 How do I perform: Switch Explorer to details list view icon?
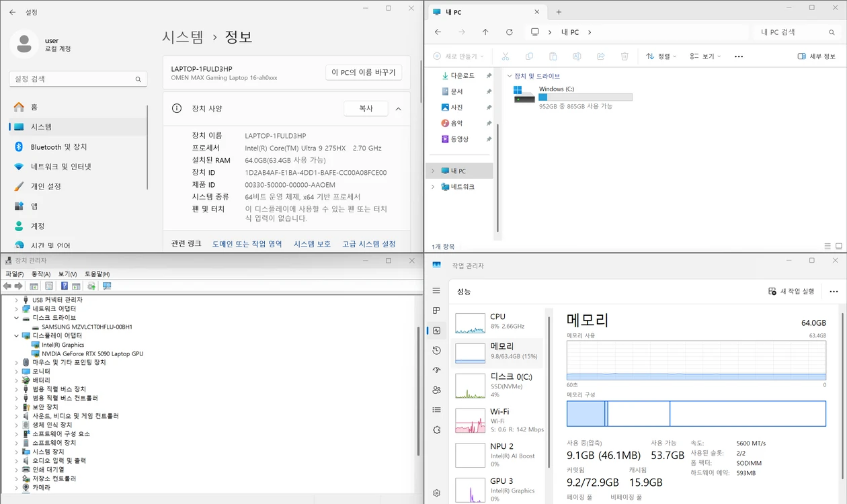tap(828, 247)
